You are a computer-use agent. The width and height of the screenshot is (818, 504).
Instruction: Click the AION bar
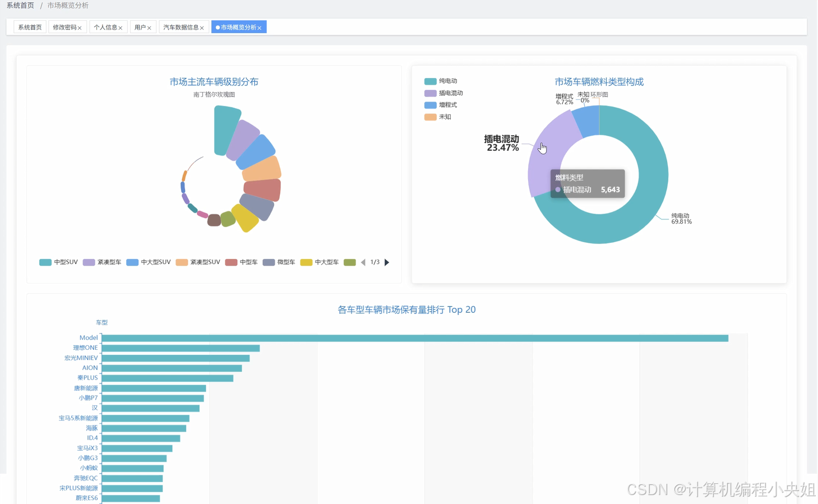tap(172, 368)
